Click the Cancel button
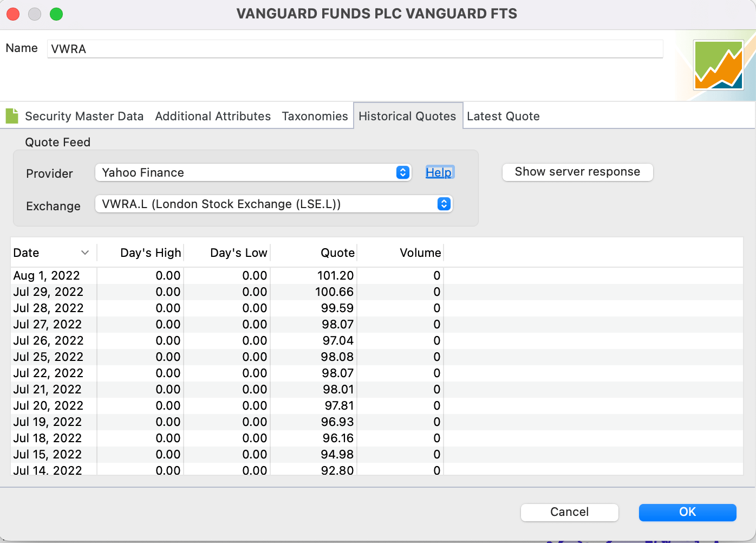This screenshot has width=756, height=543. tap(569, 512)
